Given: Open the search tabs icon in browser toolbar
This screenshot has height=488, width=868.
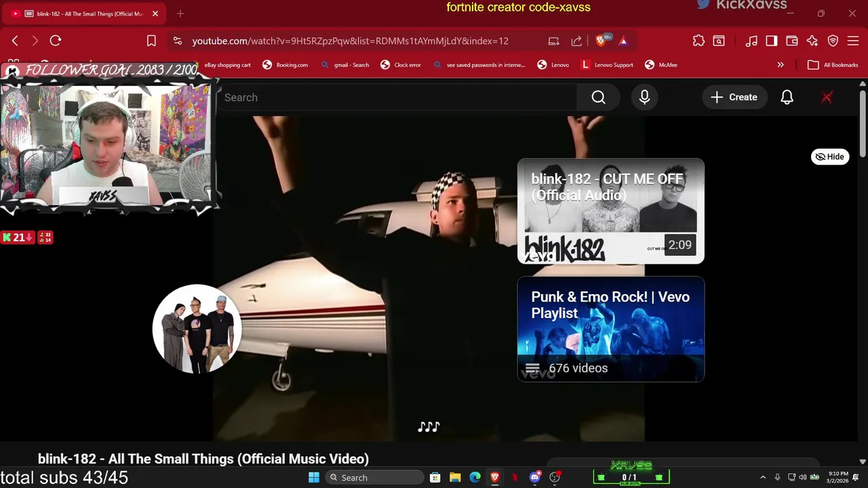Looking at the screenshot, I should (x=719, y=41).
